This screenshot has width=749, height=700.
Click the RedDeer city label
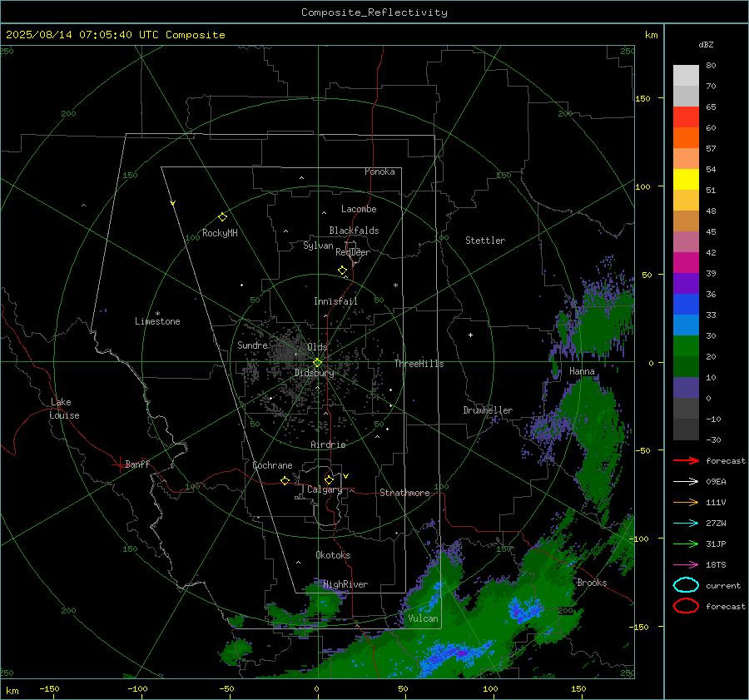click(x=353, y=252)
